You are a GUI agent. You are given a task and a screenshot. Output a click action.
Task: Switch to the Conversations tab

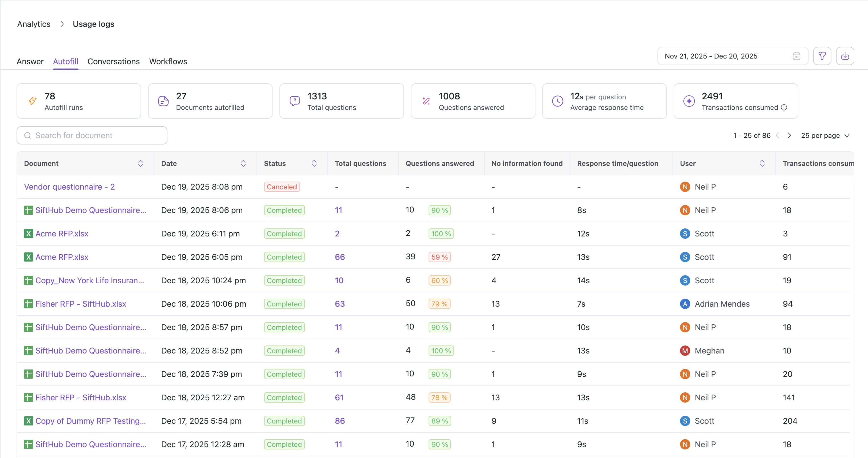coord(113,61)
